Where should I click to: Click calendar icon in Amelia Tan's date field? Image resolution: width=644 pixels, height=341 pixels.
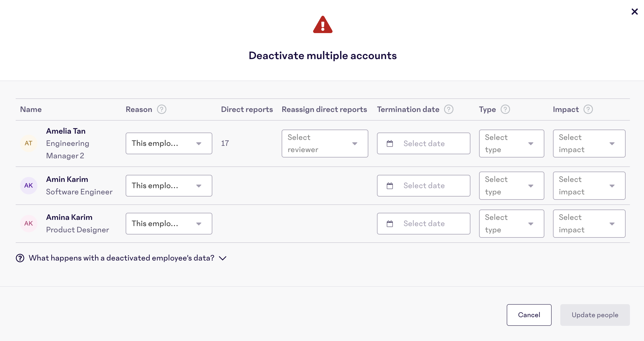click(x=390, y=143)
